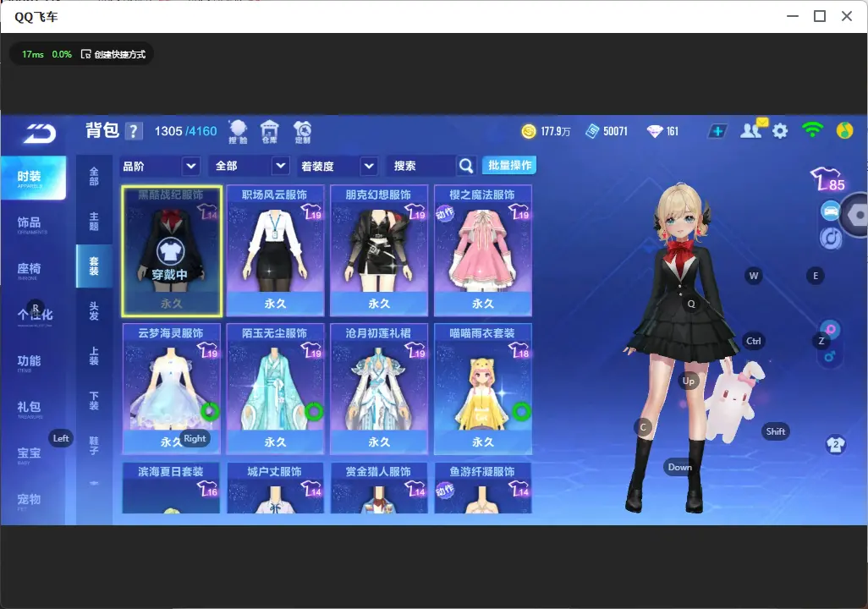Toggle the male gender symbol icon
Viewport: 868px width, 609px height.
tap(830, 357)
